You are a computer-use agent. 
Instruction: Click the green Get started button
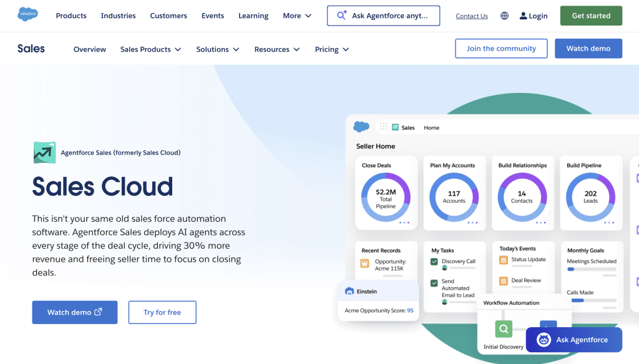point(591,16)
